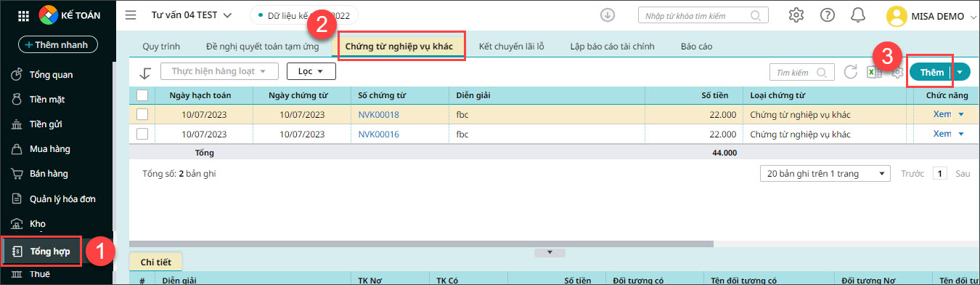Open action arrow for NVK00016 row
Screen dimensions: 980x285
point(961,134)
